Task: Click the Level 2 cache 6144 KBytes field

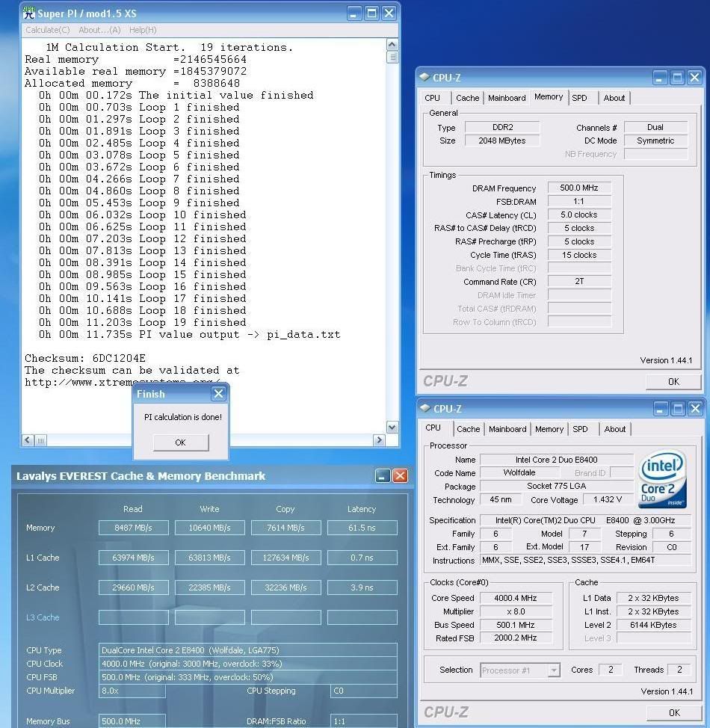Action: 653,625
